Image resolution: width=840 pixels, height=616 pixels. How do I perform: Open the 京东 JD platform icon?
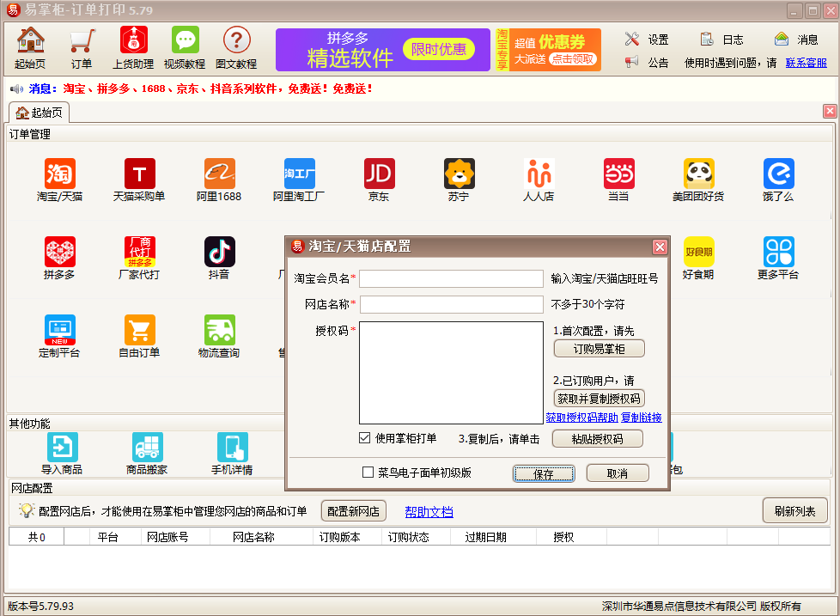coord(379,174)
